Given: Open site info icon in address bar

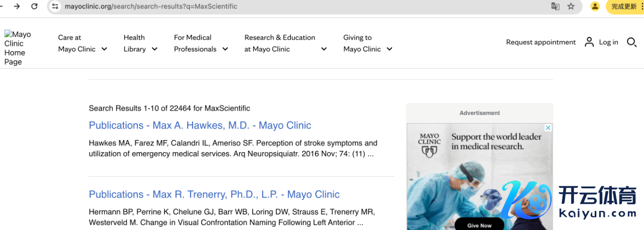Looking at the screenshot, I should pyautogui.click(x=55, y=7).
